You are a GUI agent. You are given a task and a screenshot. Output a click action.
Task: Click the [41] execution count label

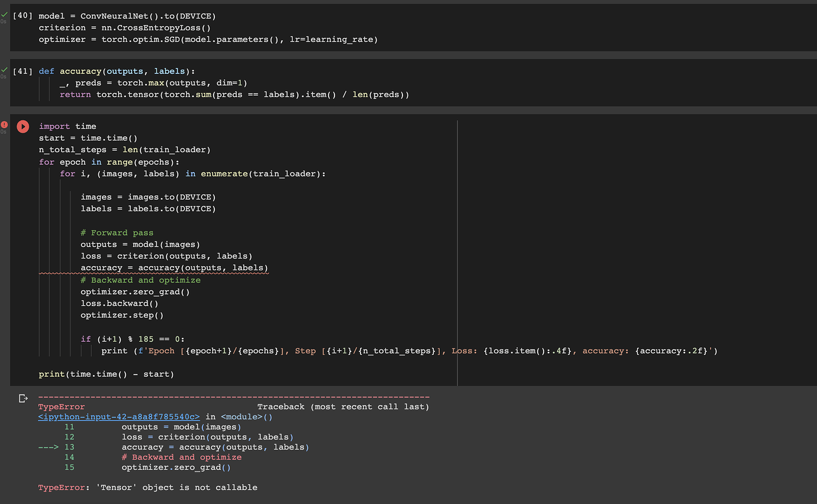pos(22,72)
